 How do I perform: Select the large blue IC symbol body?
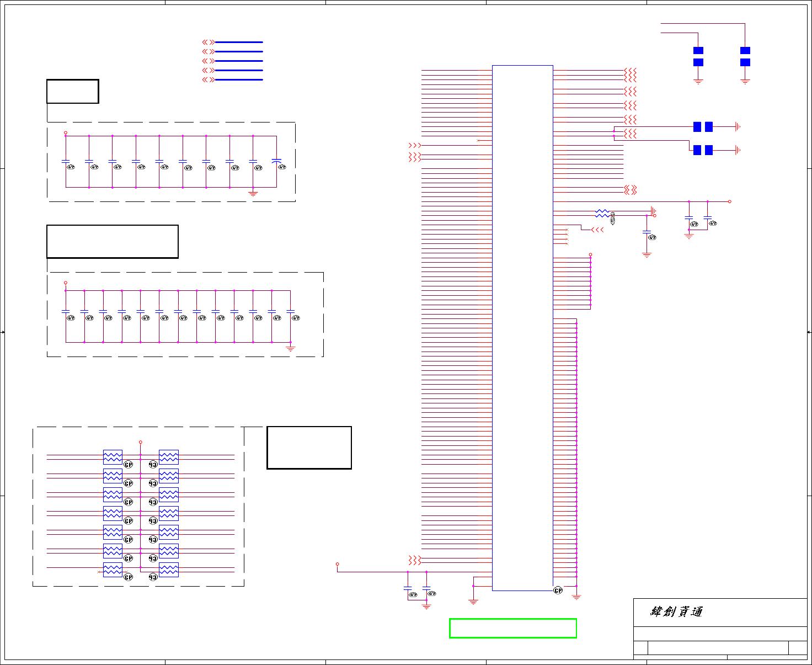522,328
